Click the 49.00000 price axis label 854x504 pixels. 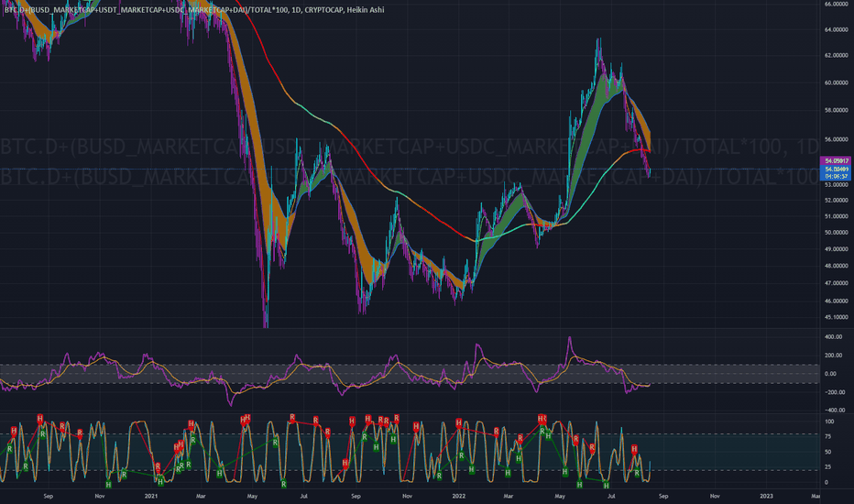coord(837,249)
